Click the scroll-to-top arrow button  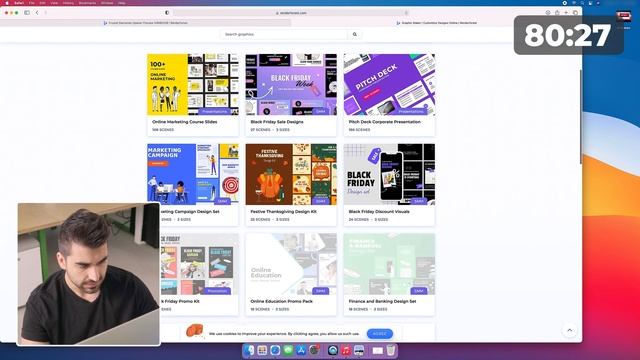tap(570, 330)
